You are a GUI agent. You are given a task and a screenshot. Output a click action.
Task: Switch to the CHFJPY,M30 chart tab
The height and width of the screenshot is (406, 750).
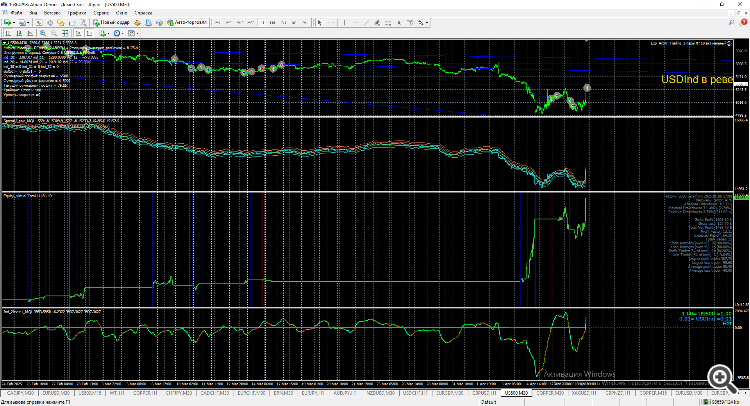point(178,393)
